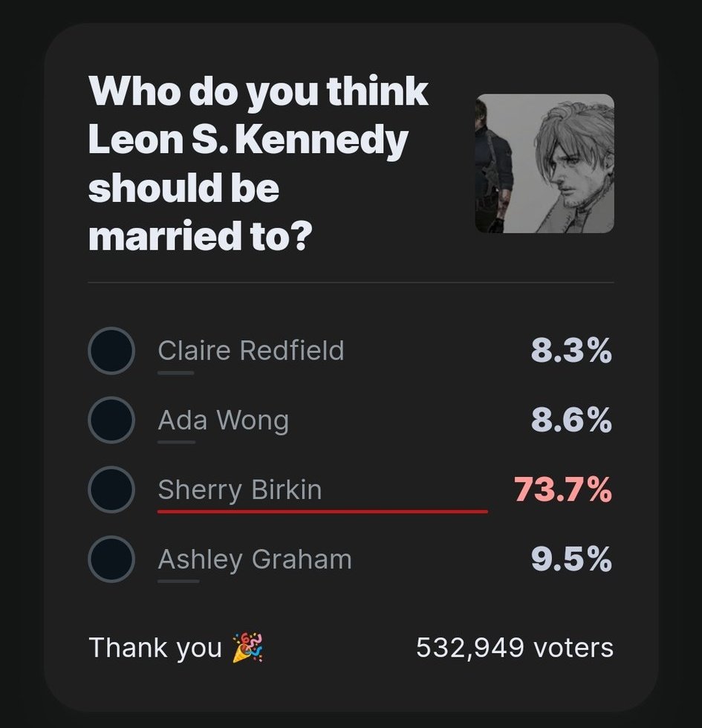Open the Leon Kennedy poll thumbnail image
The image size is (702, 728).
pos(545,163)
